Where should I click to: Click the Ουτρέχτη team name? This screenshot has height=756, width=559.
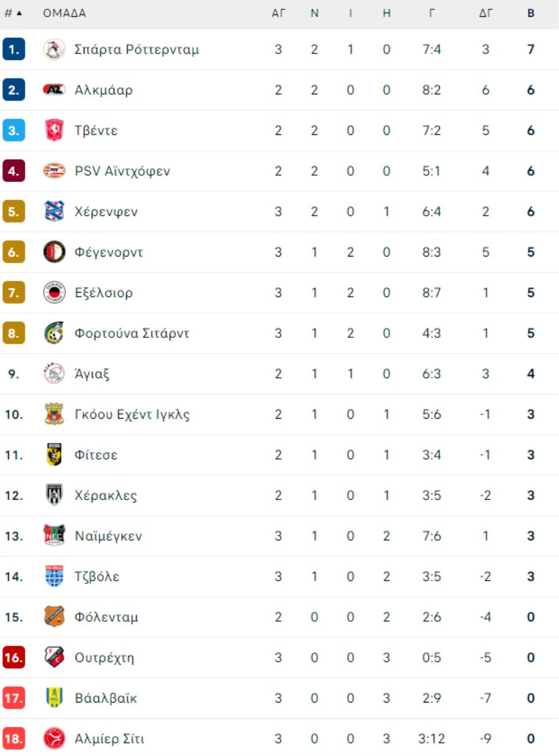point(104,658)
